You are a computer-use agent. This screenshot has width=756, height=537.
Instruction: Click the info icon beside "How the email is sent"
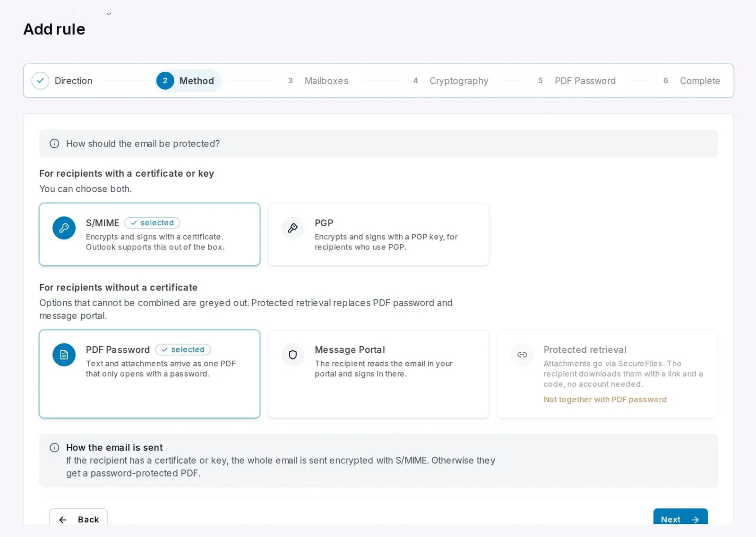[x=54, y=447]
